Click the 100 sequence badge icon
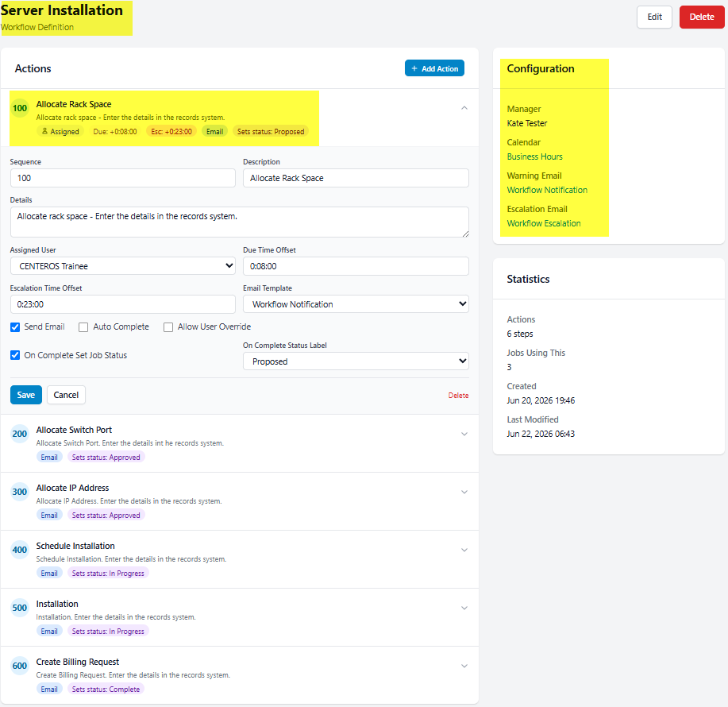The image size is (728, 707). click(20, 108)
